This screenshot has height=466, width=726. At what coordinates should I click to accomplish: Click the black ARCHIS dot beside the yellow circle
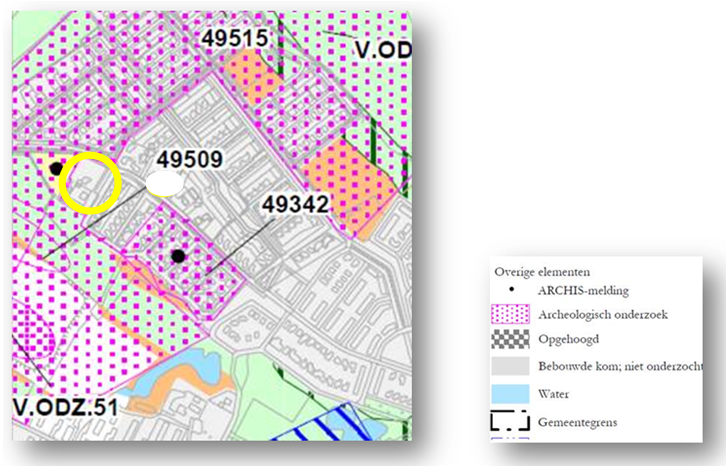56,169
